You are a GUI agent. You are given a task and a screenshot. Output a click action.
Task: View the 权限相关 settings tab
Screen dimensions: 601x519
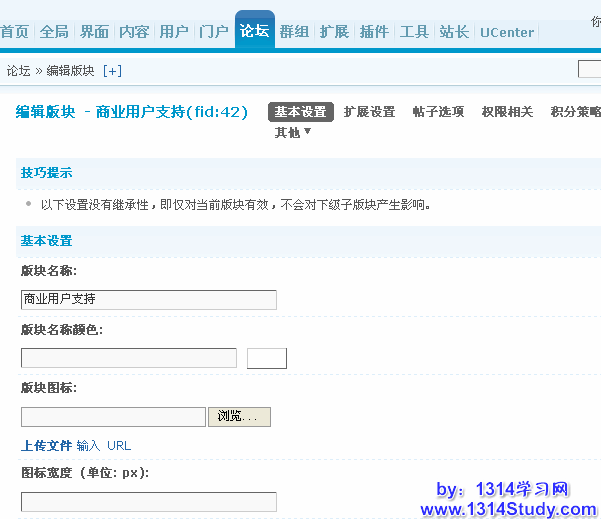click(507, 112)
